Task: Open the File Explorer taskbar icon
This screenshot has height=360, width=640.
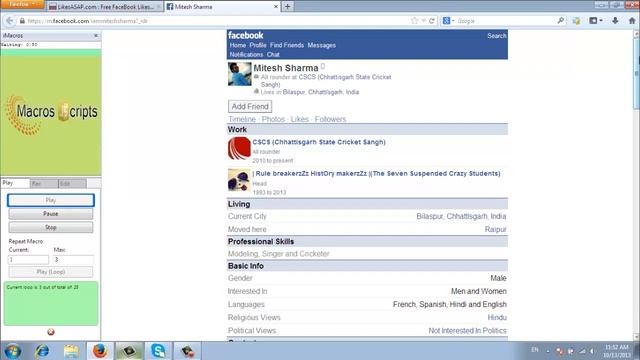Action: 71,351
